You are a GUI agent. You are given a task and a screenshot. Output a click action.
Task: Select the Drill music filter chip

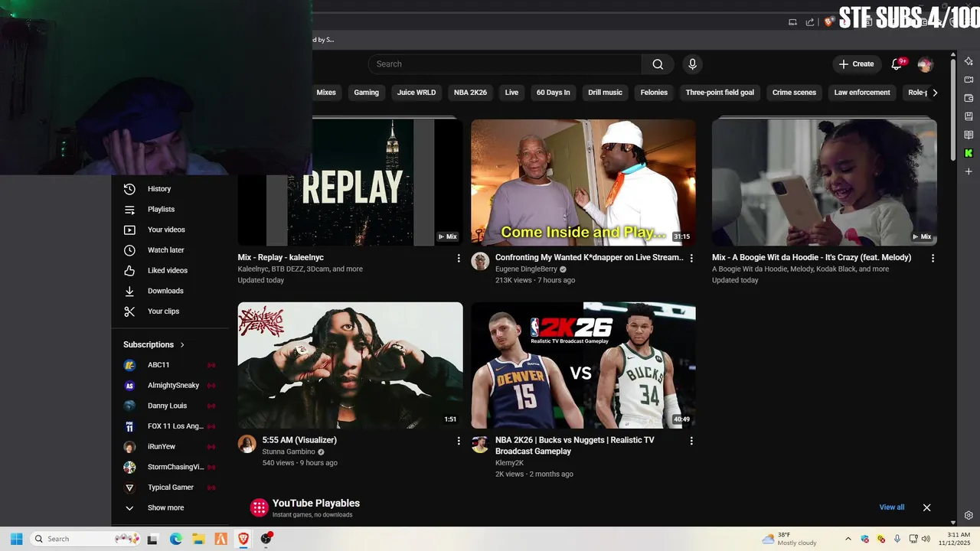(x=605, y=93)
